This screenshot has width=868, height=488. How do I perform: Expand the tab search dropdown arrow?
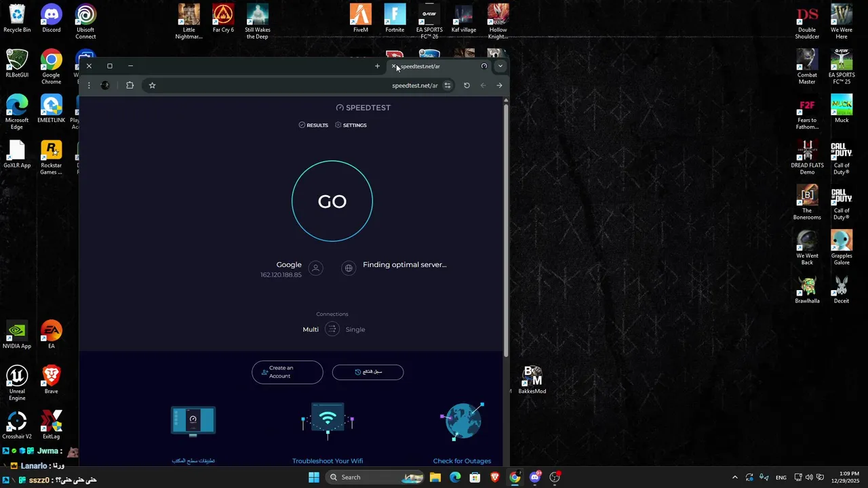(500, 66)
